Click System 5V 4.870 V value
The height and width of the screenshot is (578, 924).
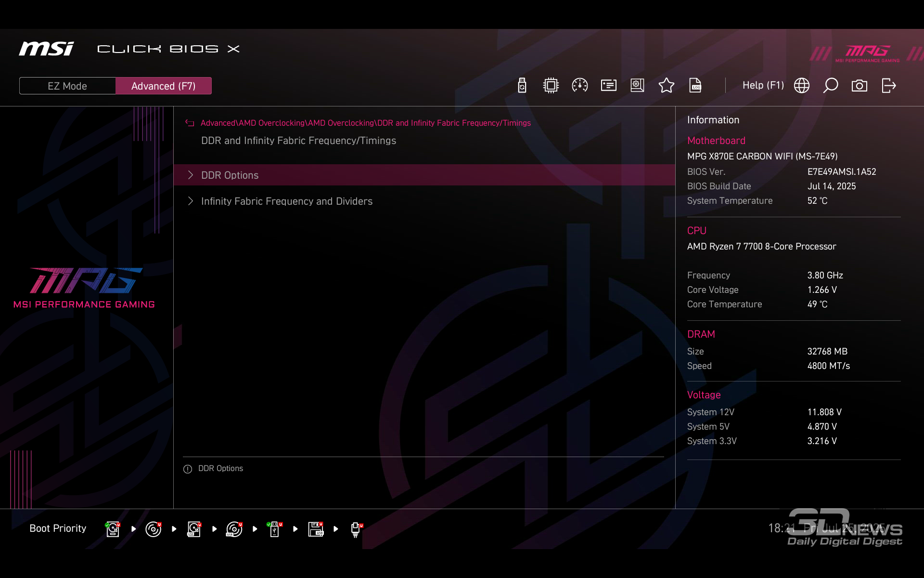pyautogui.click(x=822, y=427)
